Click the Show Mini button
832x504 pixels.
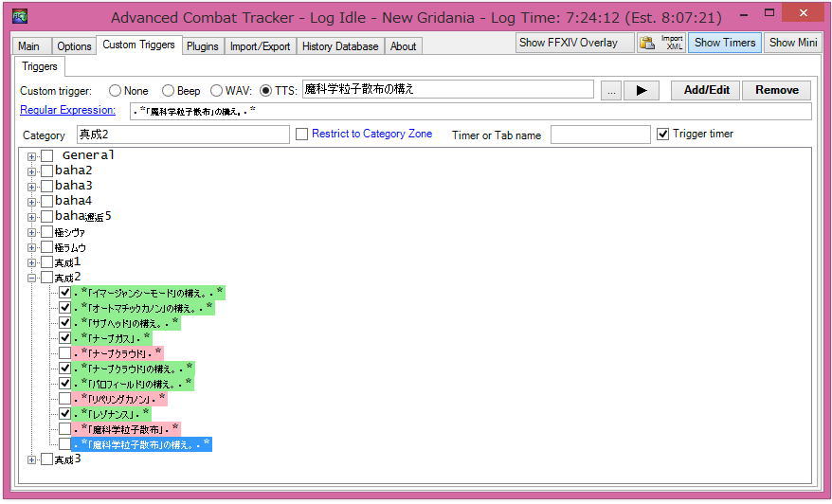click(x=793, y=43)
